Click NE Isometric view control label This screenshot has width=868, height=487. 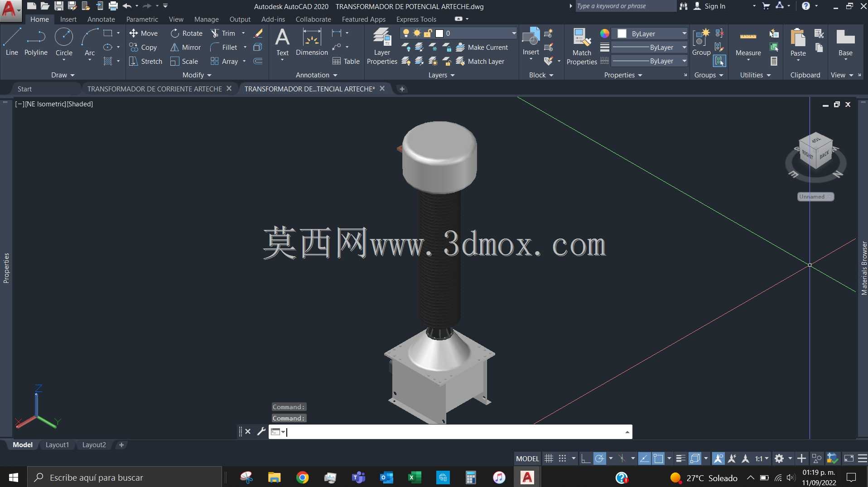pyautogui.click(x=45, y=104)
